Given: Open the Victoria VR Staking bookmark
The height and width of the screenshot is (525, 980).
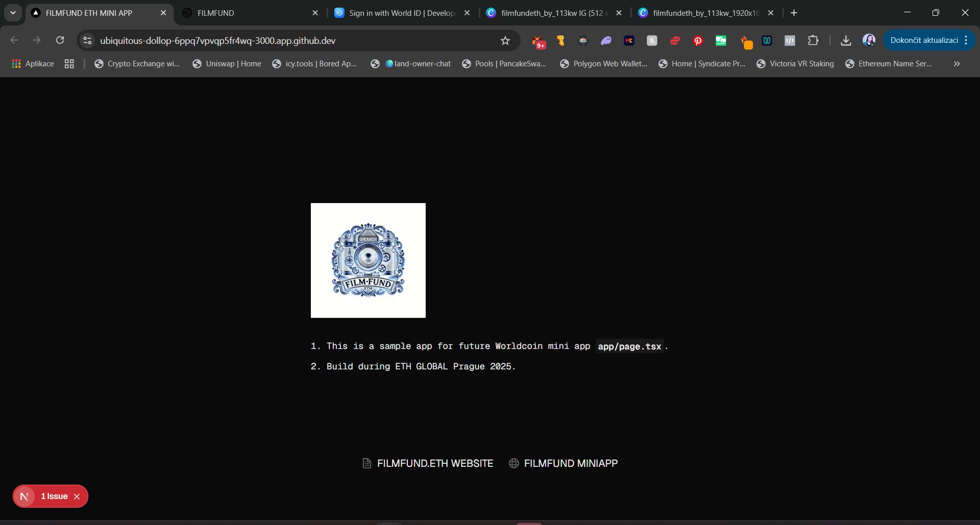Looking at the screenshot, I should (795, 64).
